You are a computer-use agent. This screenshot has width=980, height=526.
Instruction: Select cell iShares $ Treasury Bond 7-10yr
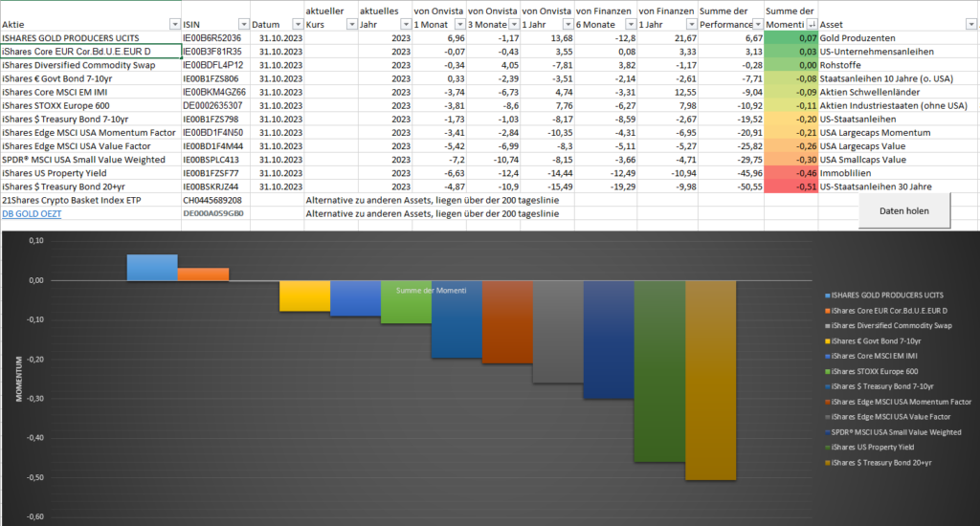click(x=91, y=120)
